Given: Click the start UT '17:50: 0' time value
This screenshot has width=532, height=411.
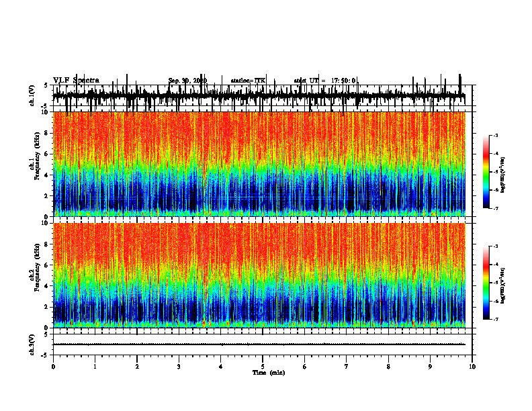Looking at the screenshot, I should 343,81.
